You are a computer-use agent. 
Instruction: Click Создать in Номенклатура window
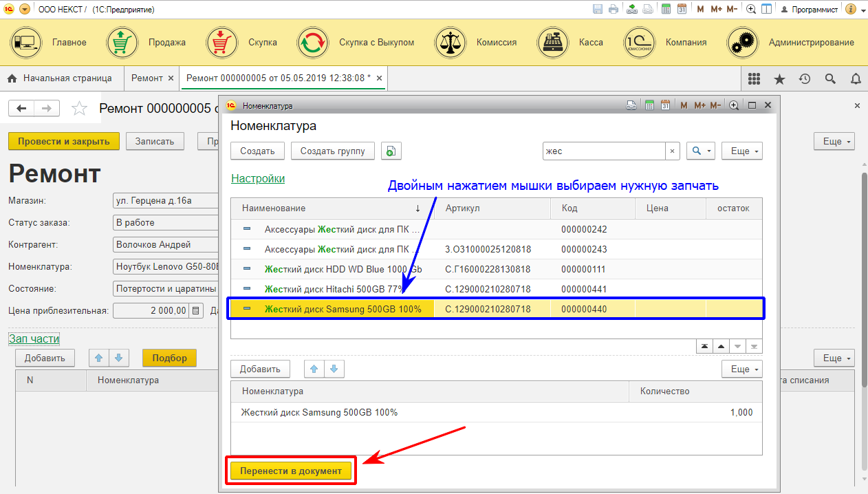point(257,151)
